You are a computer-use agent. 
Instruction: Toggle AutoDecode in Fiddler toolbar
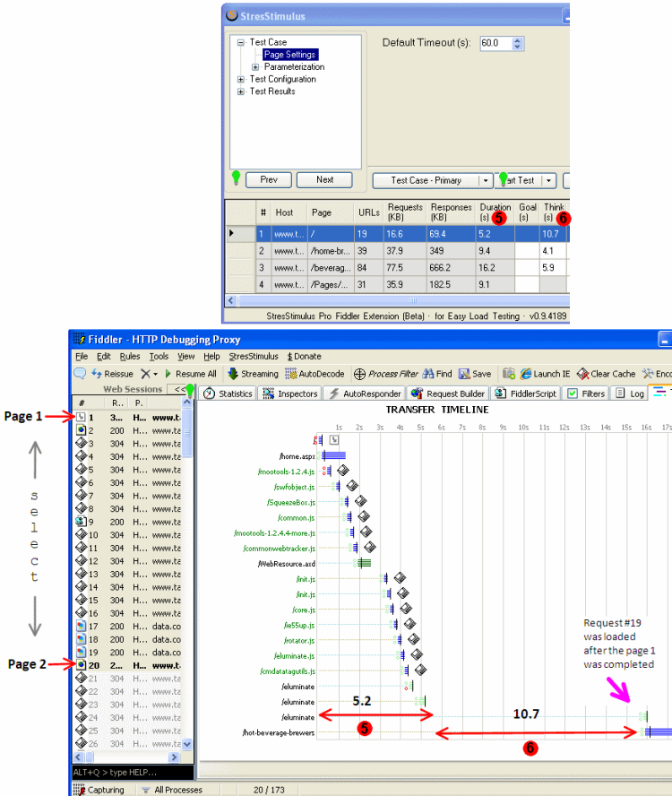[x=314, y=374]
